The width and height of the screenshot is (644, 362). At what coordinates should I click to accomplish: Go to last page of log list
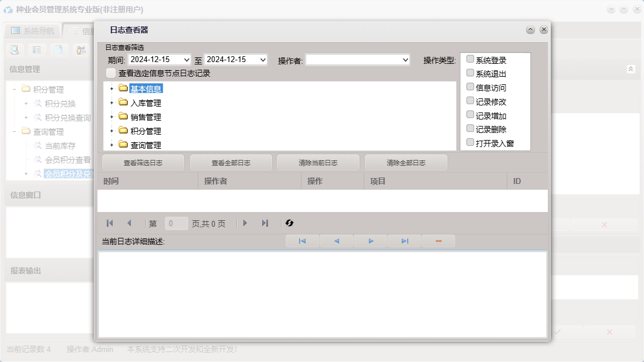(265, 223)
